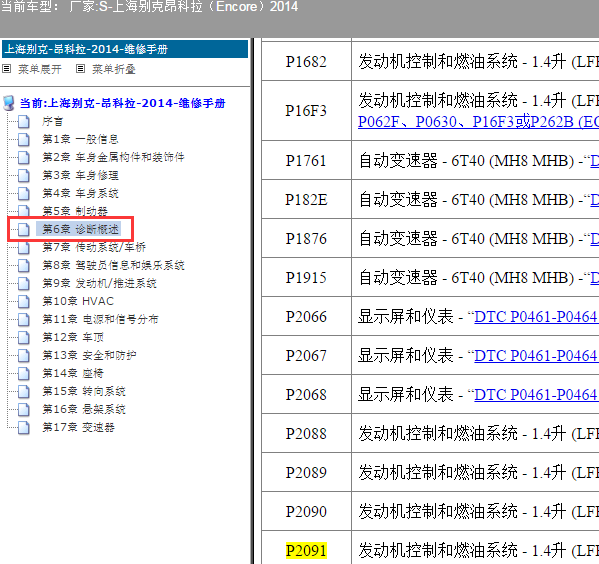Click the page icon beside 第10章 HVAC

pyautogui.click(x=24, y=301)
